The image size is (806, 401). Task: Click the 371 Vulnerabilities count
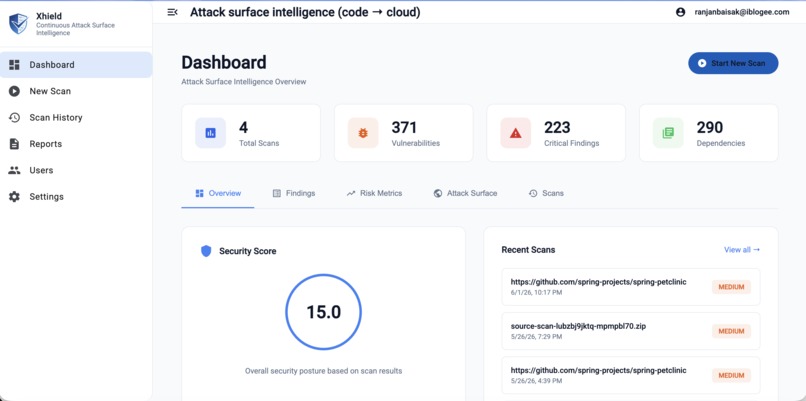tap(404, 127)
